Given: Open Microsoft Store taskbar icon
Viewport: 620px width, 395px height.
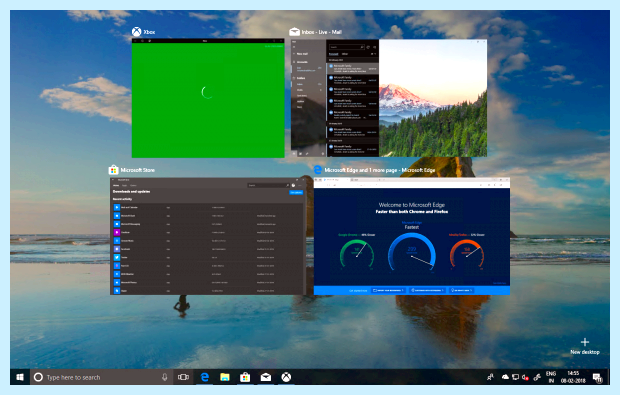Looking at the screenshot, I should click(x=245, y=377).
